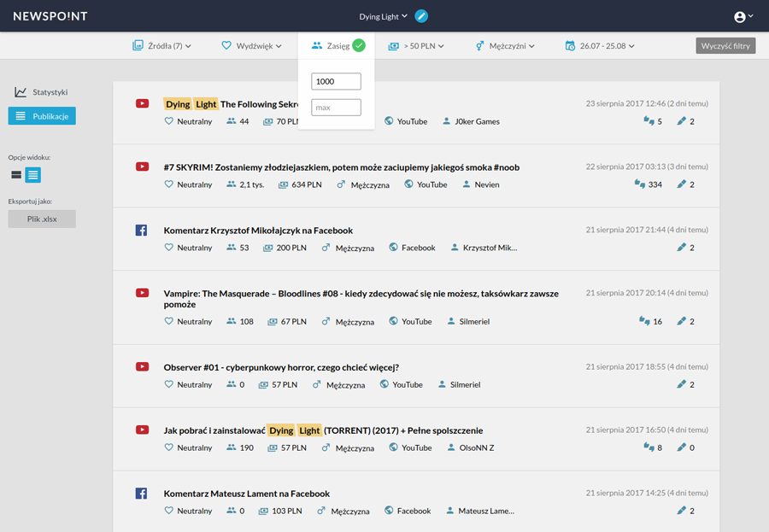
Task: Click the Wyczyść filtry button
Action: [x=725, y=45]
